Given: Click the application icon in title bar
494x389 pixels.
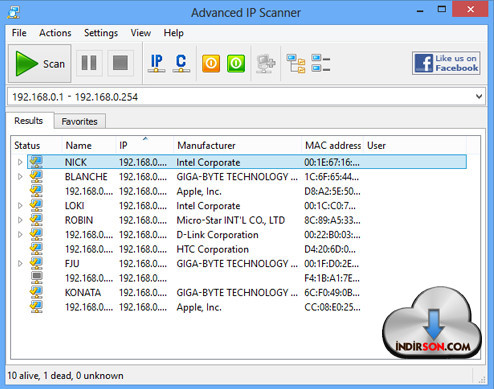Looking at the screenshot, I should click(x=14, y=12).
